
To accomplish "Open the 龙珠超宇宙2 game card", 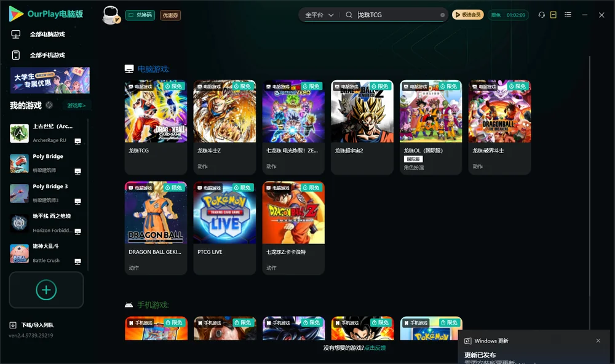I will (x=362, y=127).
